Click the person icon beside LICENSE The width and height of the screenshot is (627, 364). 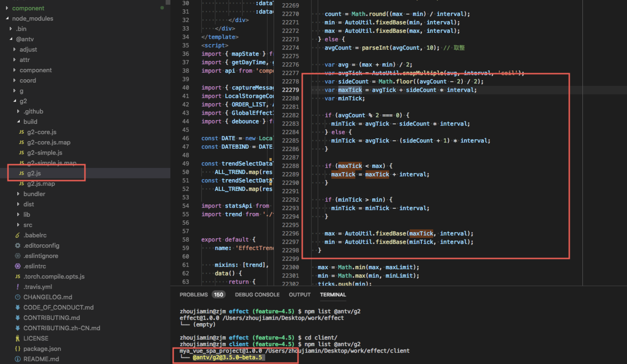[17, 338]
